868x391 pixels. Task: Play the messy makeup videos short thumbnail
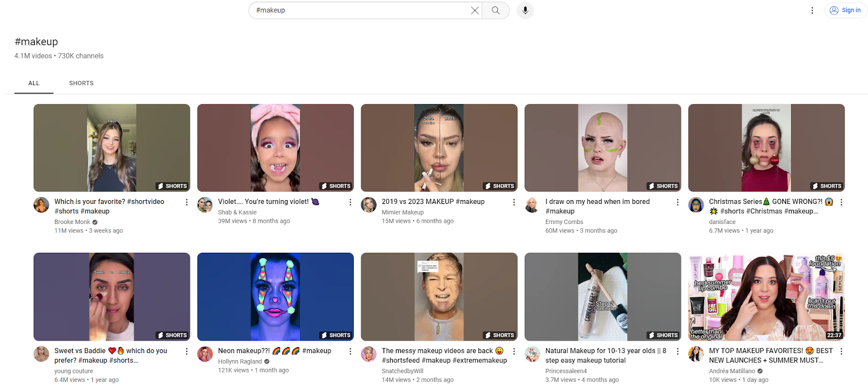[x=439, y=297]
